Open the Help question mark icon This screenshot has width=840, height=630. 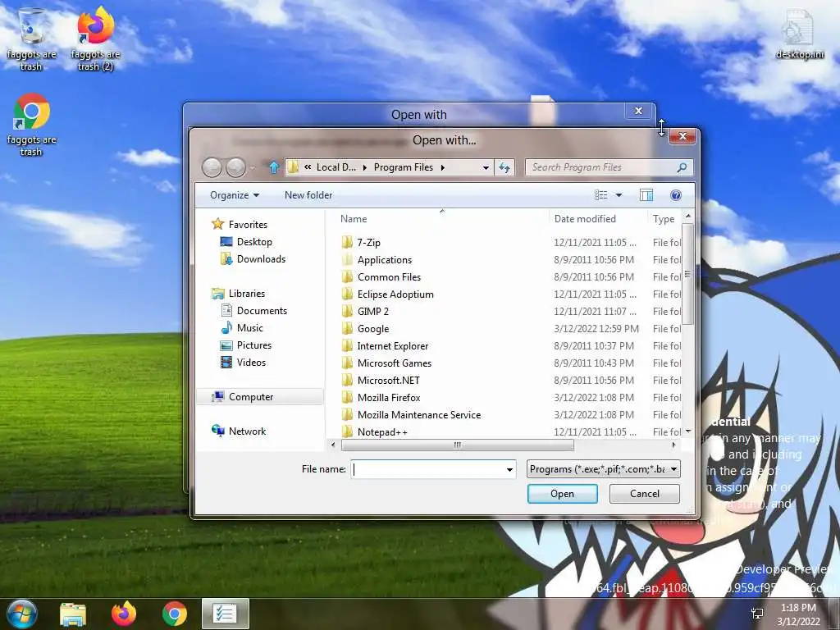[x=676, y=195]
